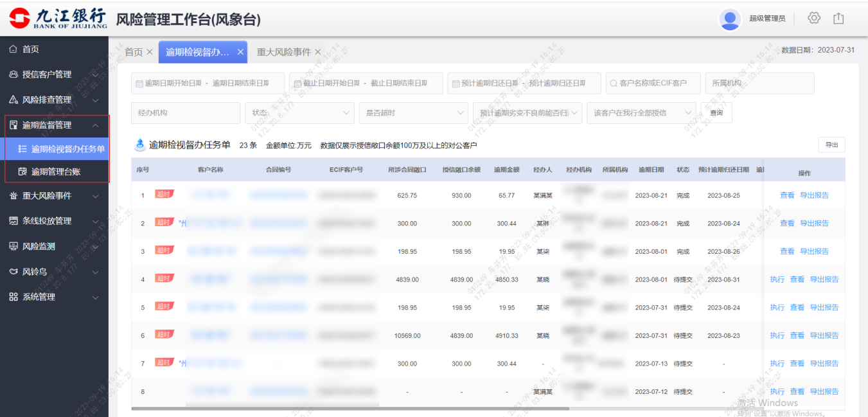Click the 系统管理 grid icon
The image size is (868, 417).
click(13, 297)
